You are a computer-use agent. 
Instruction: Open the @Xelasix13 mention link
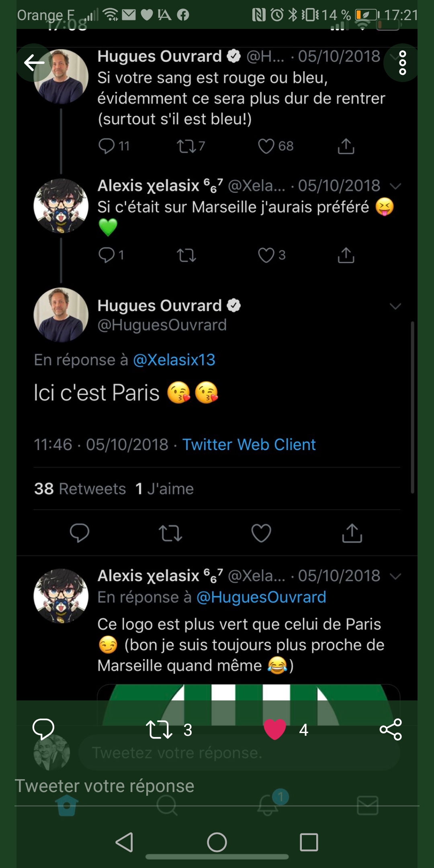[174, 360]
